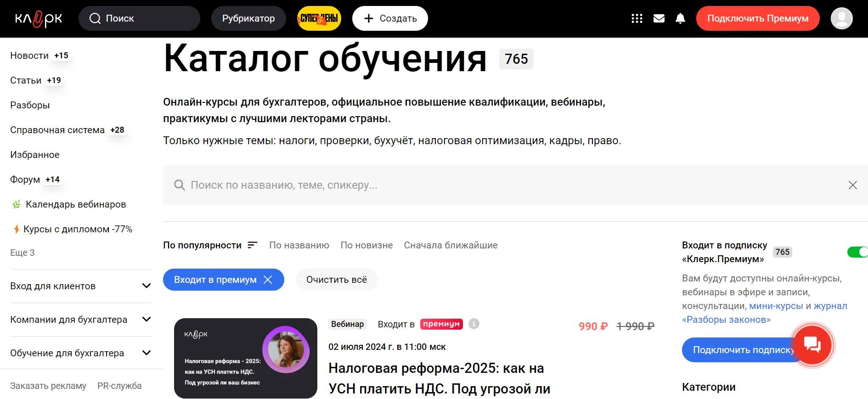Sort courses by Сначала ближайшие
The width and height of the screenshot is (868, 399).
click(x=451, y=245)
